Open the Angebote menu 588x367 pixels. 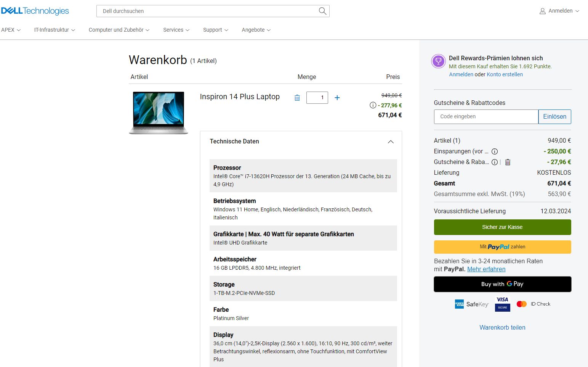click(x=256, y=30)
